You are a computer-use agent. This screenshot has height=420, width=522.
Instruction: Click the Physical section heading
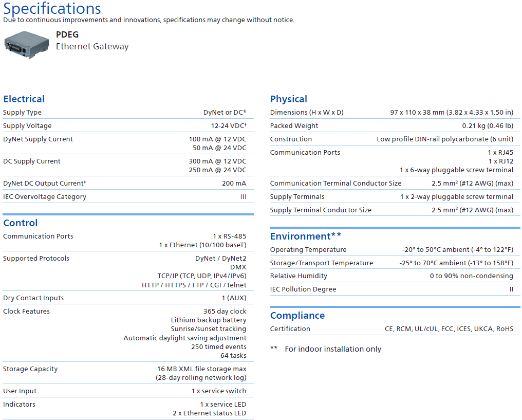pos(289,99)
